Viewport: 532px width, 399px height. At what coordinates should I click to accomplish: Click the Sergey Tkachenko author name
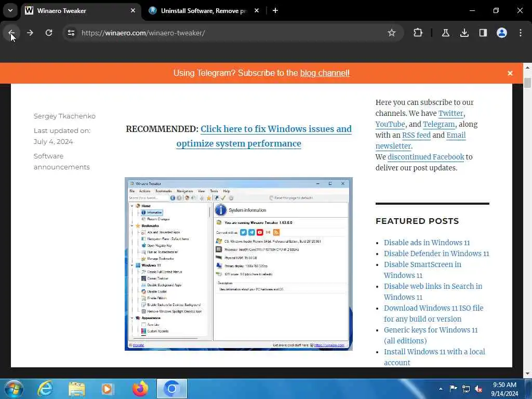tap(64, 116)
